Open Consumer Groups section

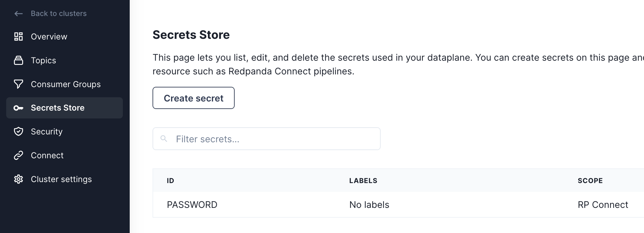click(66, 84)
